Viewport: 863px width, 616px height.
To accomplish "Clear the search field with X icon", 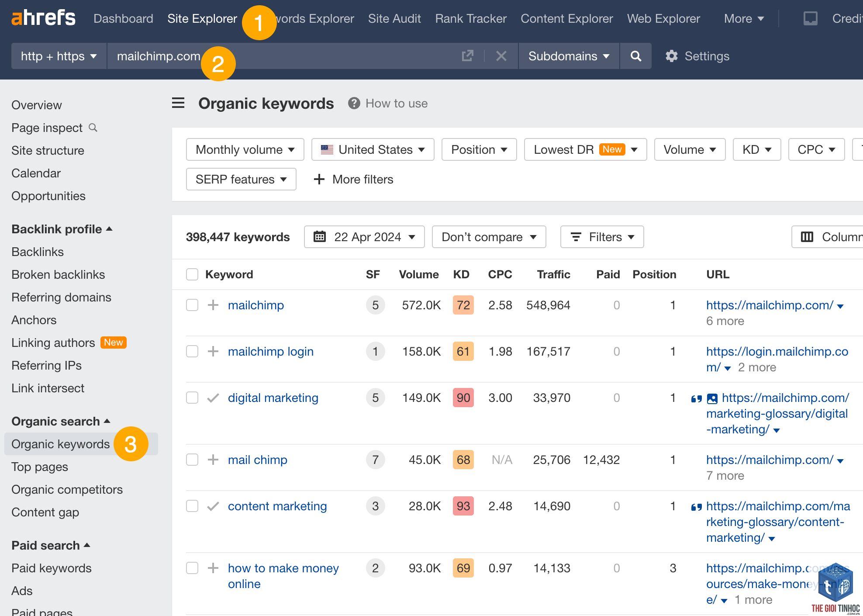I will click(x=501, y=56).
